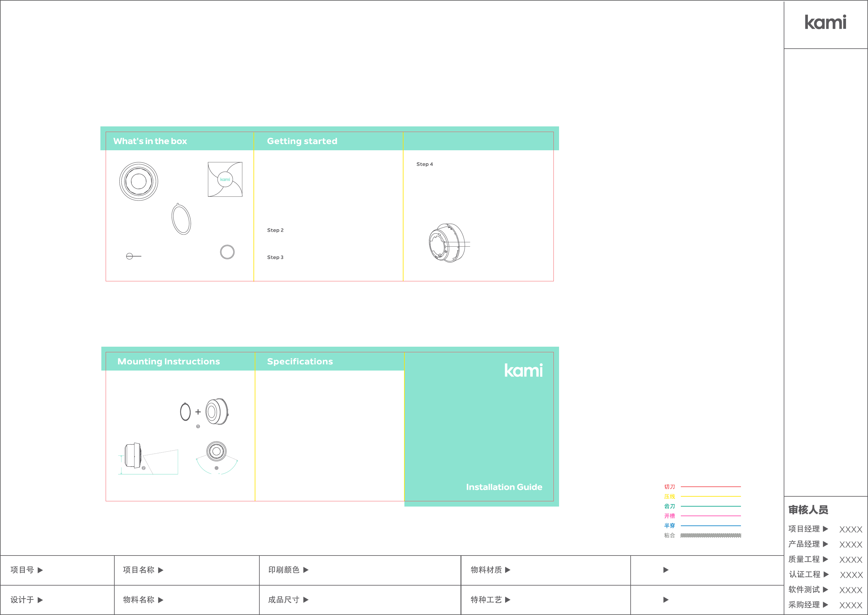Click the 成品尺寸 field label
The image size is (868, 615).
[x=284, y=600]
